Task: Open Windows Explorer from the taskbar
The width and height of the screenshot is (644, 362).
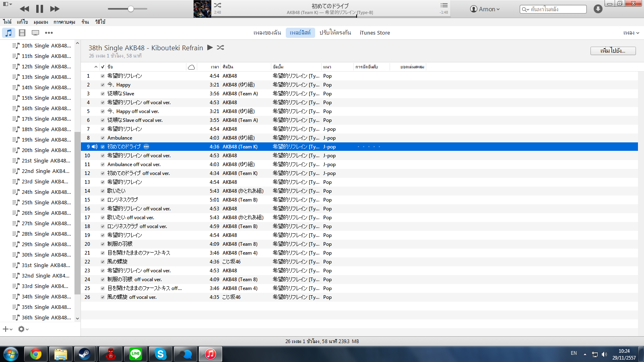Action: coord(60,354)
